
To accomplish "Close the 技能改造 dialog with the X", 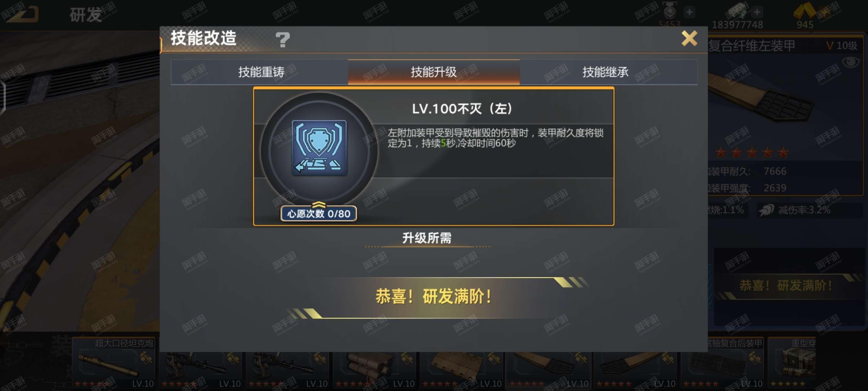I will pyautogui.click(x=689, y=38).
